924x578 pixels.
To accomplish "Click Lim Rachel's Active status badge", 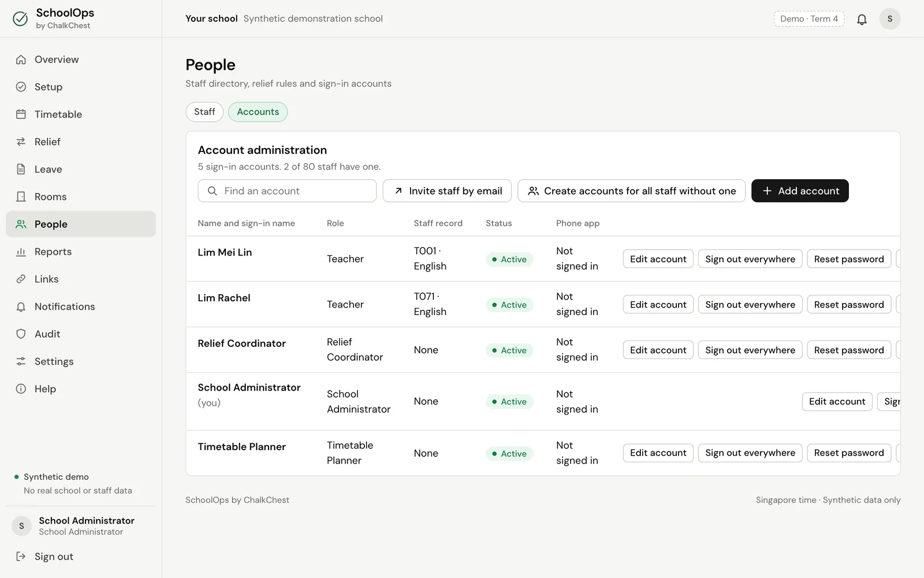I will click(509, 305).
